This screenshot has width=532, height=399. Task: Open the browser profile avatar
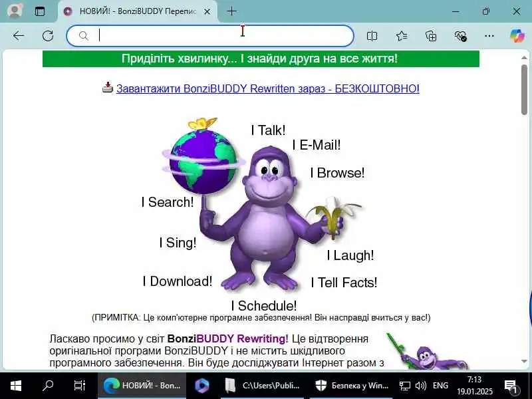tap(15, 11)
